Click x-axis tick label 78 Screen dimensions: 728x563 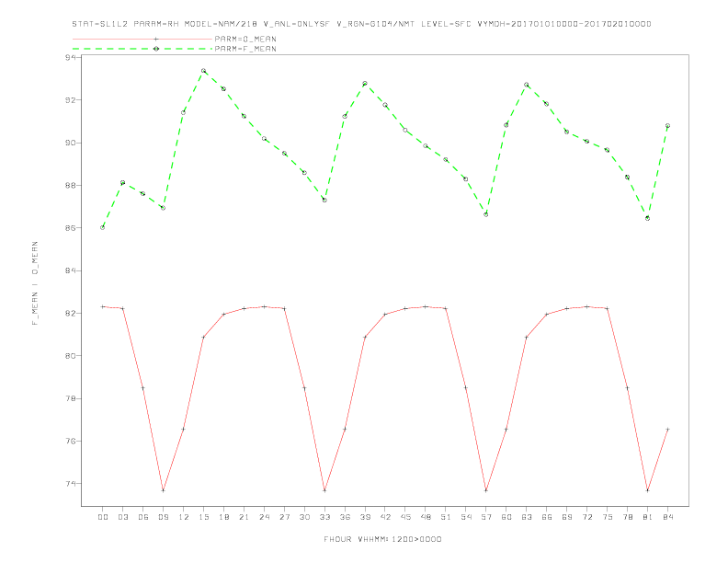[x=628, y=517]
